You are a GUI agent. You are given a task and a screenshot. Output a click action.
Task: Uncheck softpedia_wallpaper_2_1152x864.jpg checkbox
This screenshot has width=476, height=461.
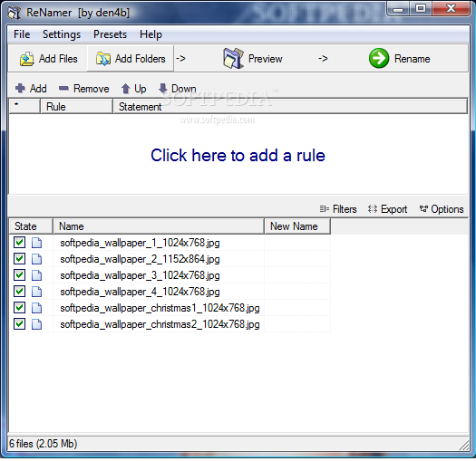[19, 259]
